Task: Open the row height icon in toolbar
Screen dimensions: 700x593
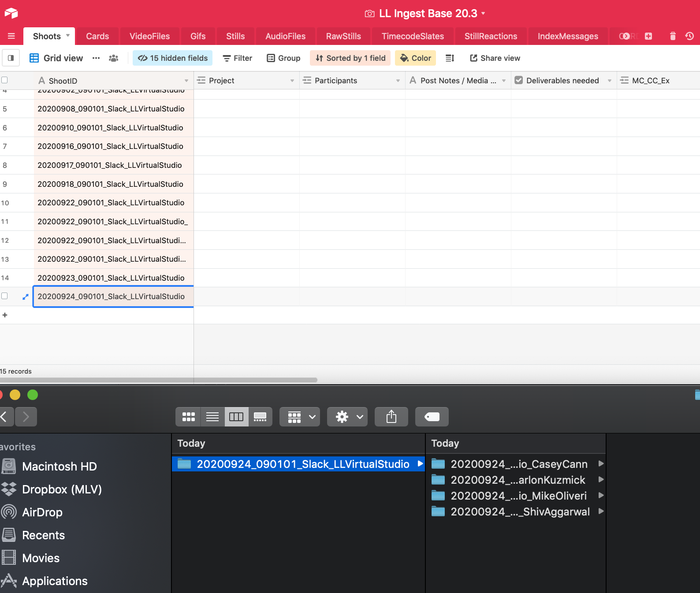Action: pos(450,58)
